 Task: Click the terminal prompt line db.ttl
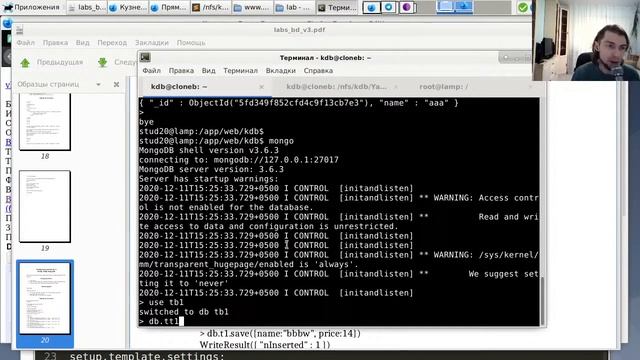pos(161,321)
